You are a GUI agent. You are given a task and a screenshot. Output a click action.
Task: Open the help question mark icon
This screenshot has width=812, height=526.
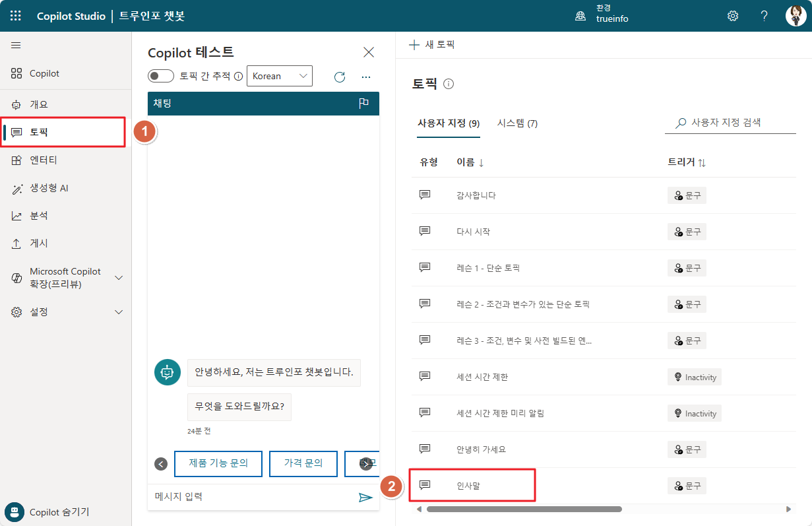[x=764, y=16]
